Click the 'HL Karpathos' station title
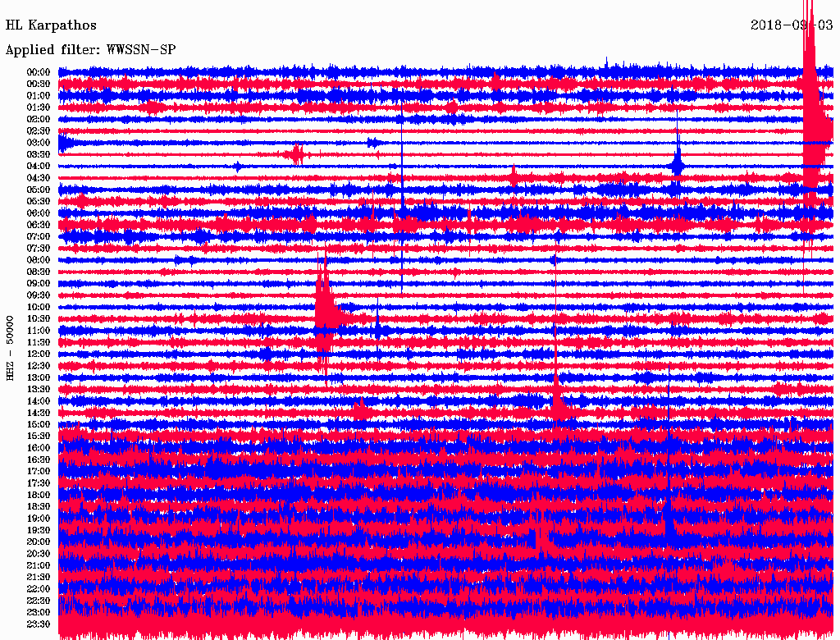The width and height of the screenshot is (840, 640). (x=51, y=25)
